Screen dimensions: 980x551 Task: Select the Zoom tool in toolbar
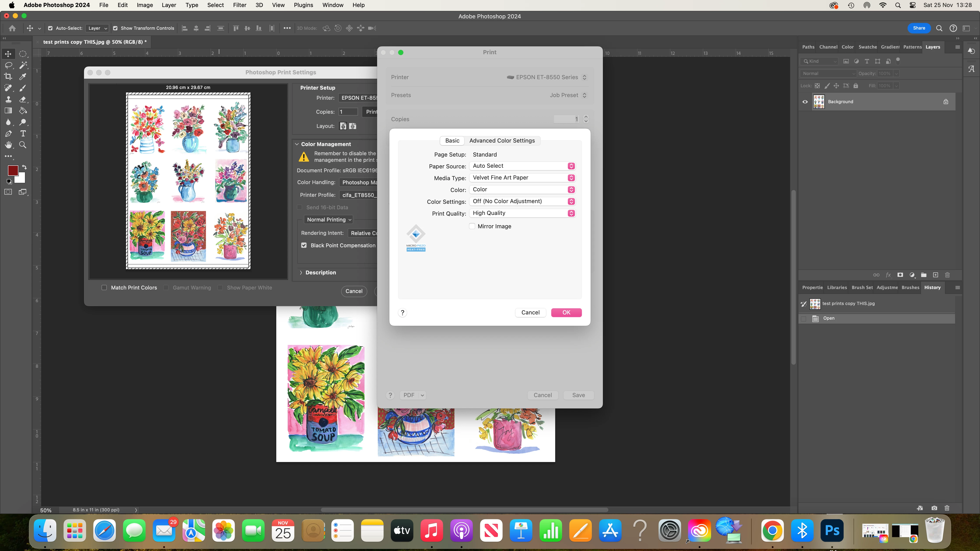pos(23,145)
